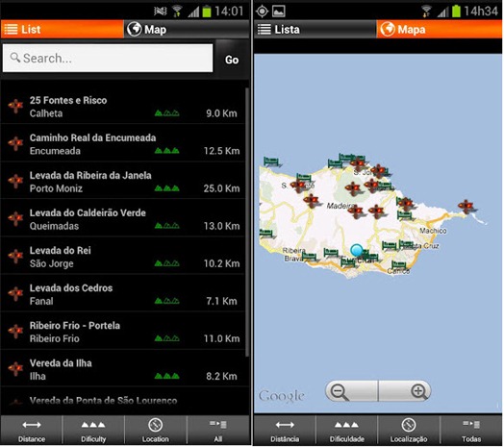Tap signpost icon of Vereda da Ilha
This screenshot has width=504, height=447.
(15, 368)
